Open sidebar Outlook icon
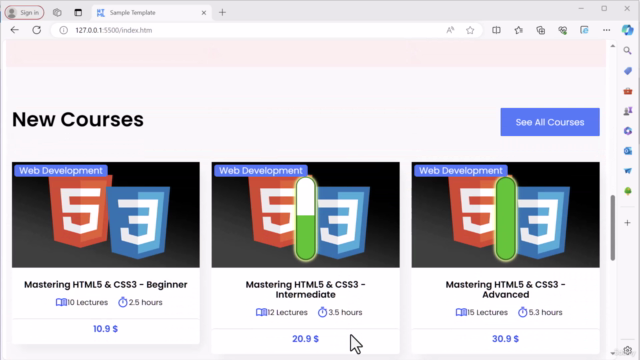The width and height of the screenshot is (640, 360). click(628, 151)
